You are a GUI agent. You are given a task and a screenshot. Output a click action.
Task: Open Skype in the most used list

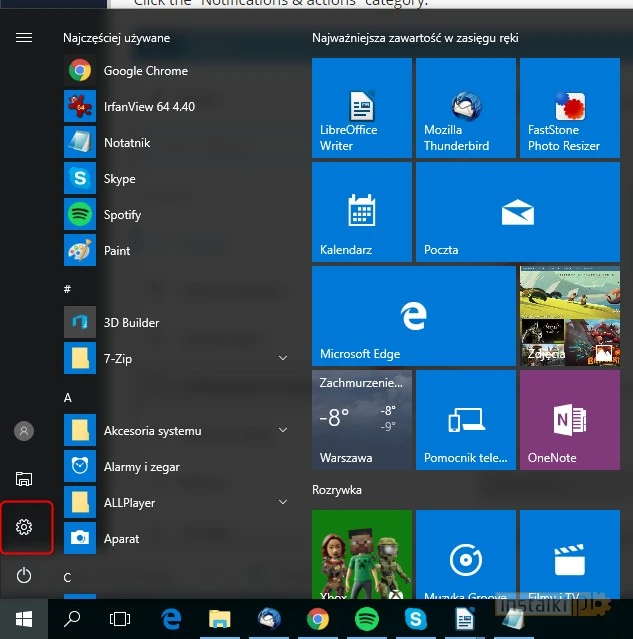(119, 179)
